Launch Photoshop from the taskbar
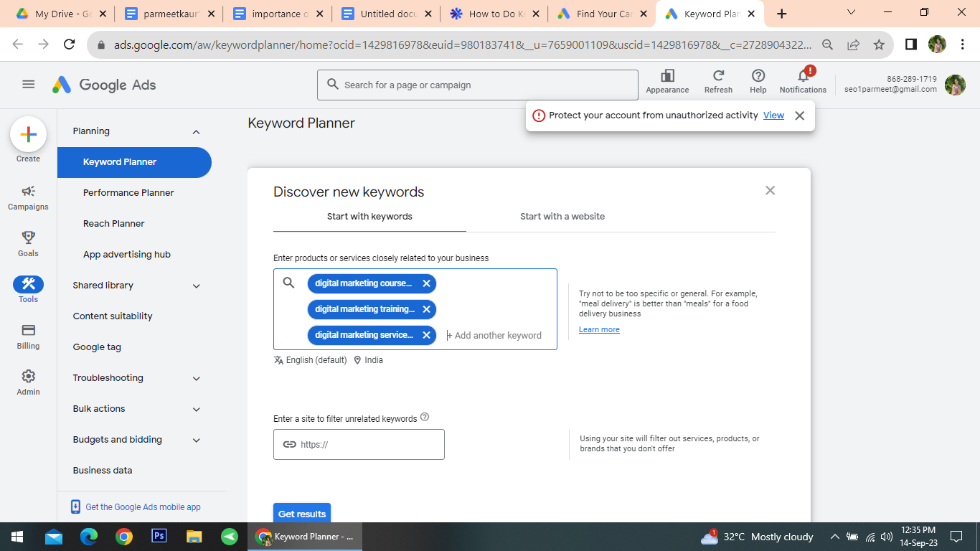980x551 pixels. pyautogui.click(x=159, y=537)
